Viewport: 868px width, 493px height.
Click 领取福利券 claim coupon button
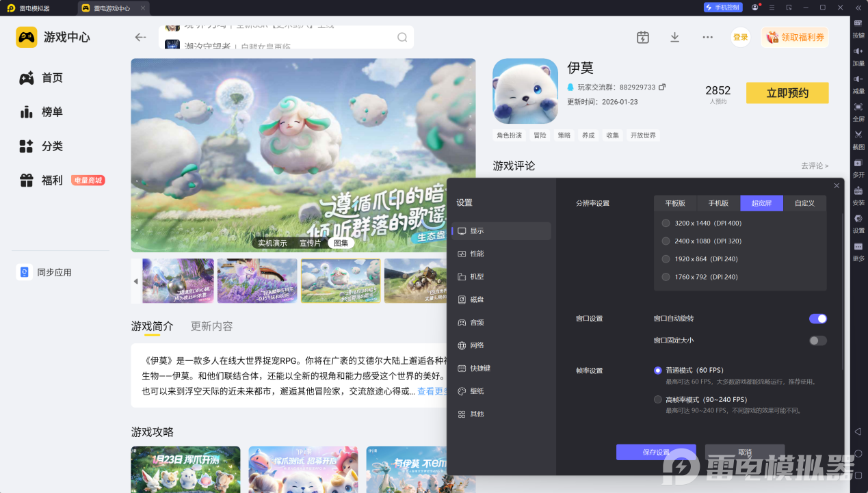click(795, 37)
